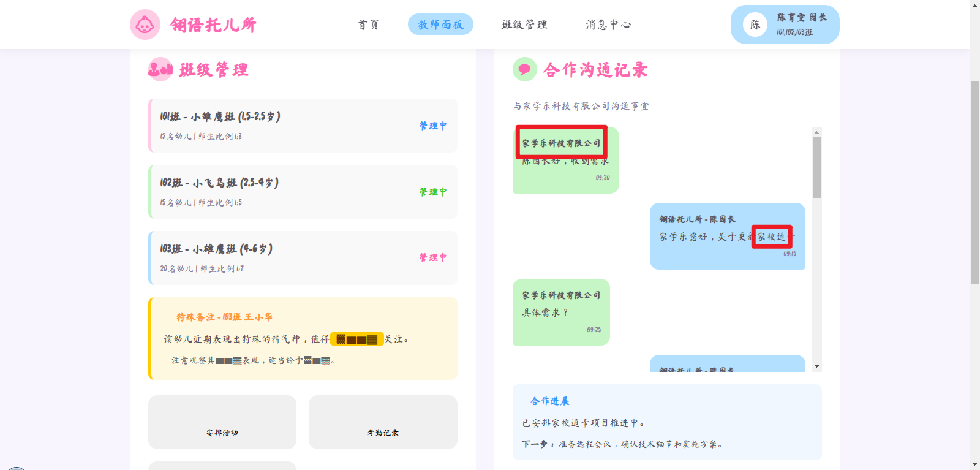Open the 101班 小雏鹰班 class card
The height and width of the screenshot is (470, 980).
[x=303, y=126]
